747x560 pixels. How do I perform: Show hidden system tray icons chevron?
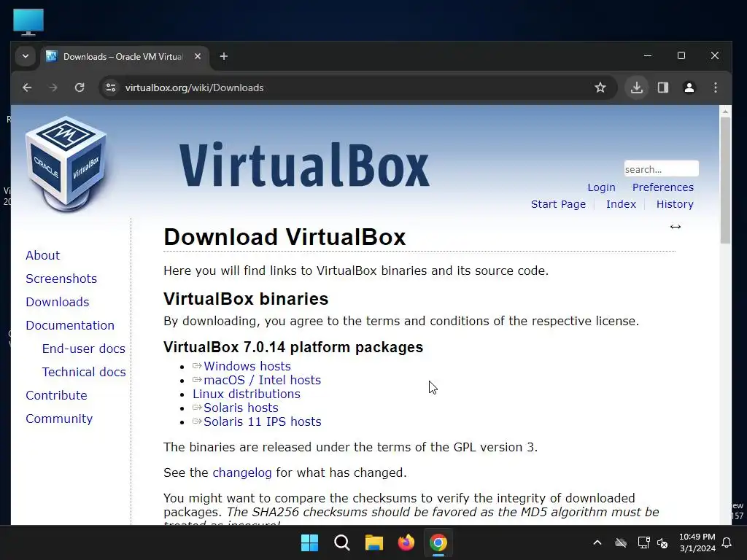597,542
